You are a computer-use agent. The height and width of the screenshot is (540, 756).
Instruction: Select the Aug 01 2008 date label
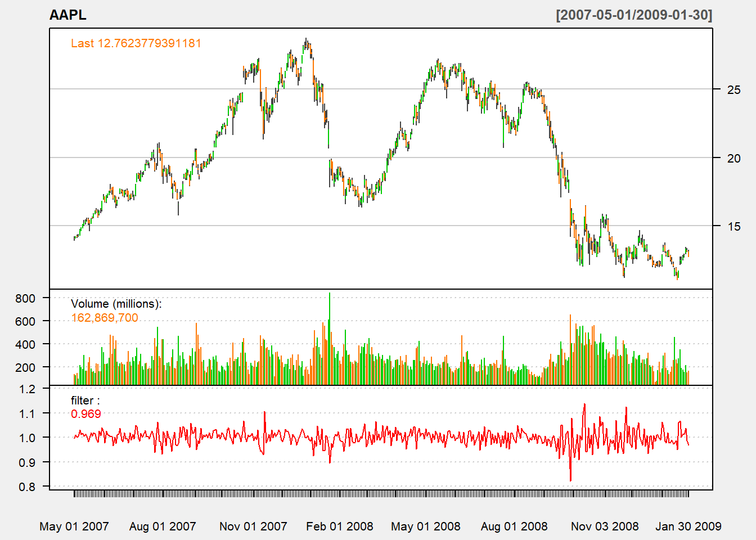point(514,526)
